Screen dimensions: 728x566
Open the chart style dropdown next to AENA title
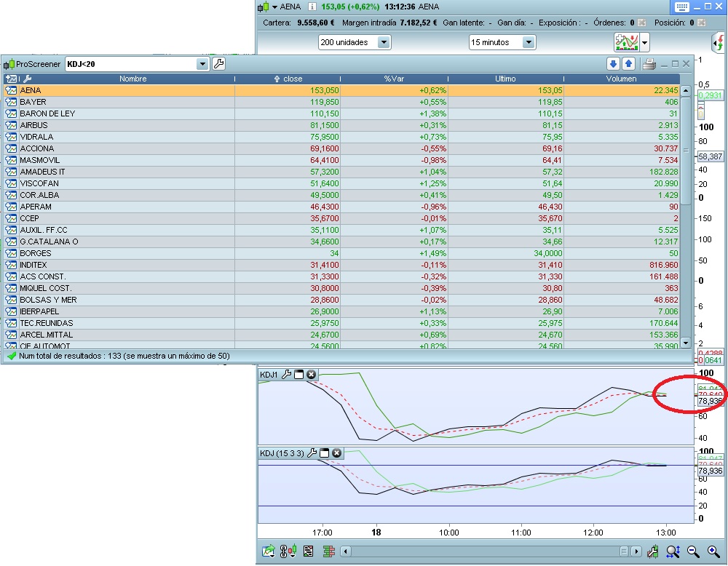click(274, 7)
